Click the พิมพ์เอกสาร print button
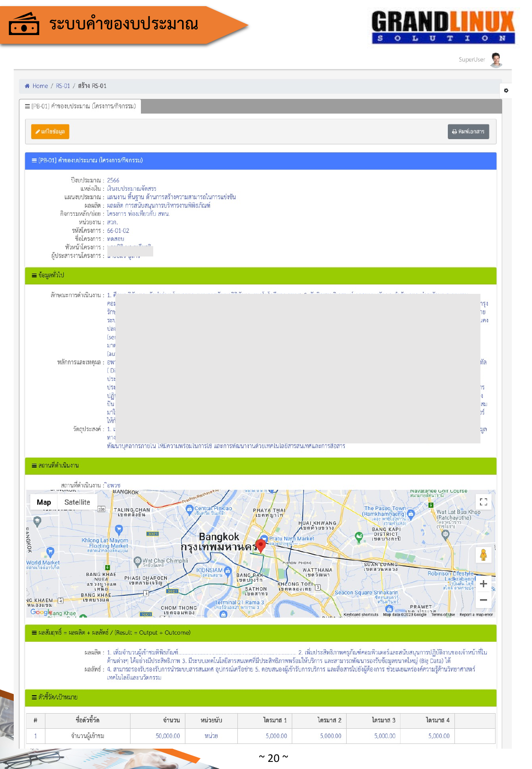The image size is (532, 769). pos(468,132)
